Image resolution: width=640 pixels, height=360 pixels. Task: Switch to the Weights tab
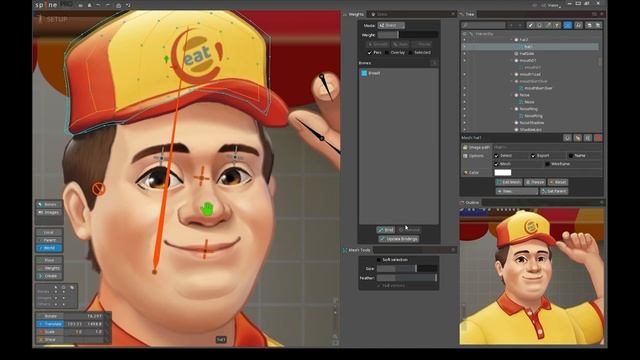pyautogui.click(x=353, y=14)
